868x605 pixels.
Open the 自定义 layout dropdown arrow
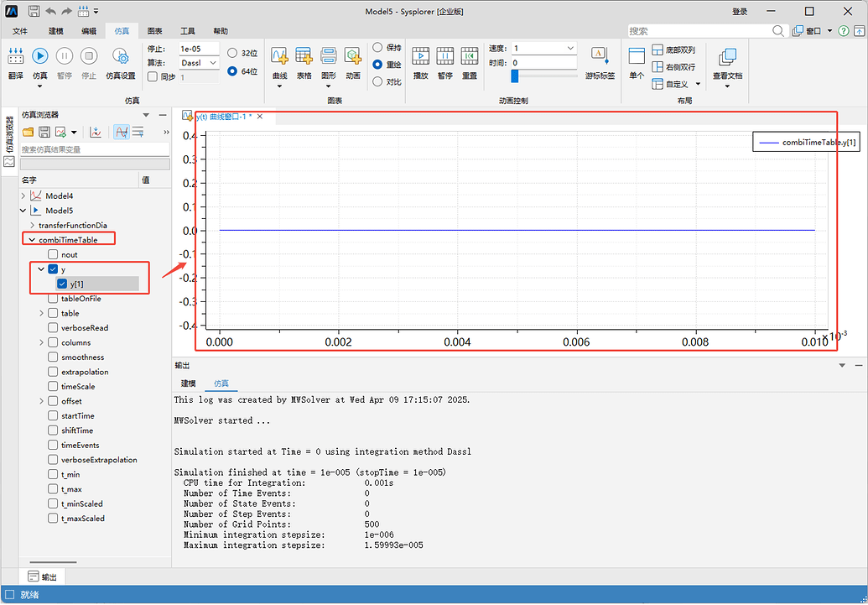pos(698,84)
